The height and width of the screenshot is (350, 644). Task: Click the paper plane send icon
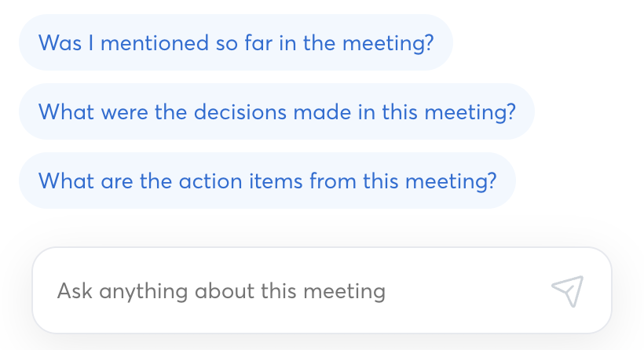coord(567,291)
